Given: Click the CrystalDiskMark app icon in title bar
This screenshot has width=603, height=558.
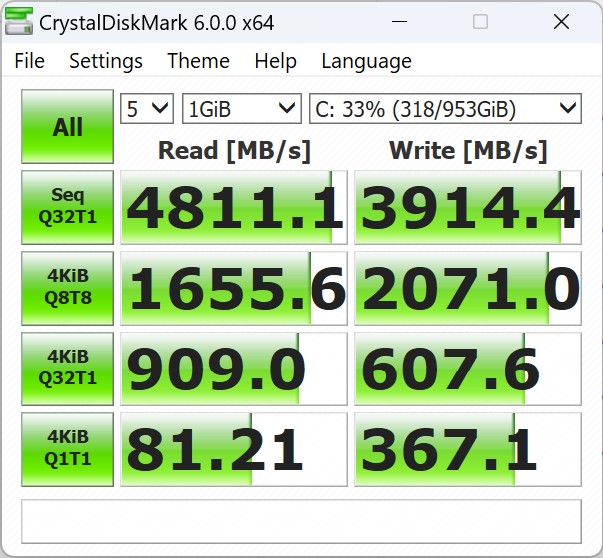Looking at the screenshot, I should point(18,22).
